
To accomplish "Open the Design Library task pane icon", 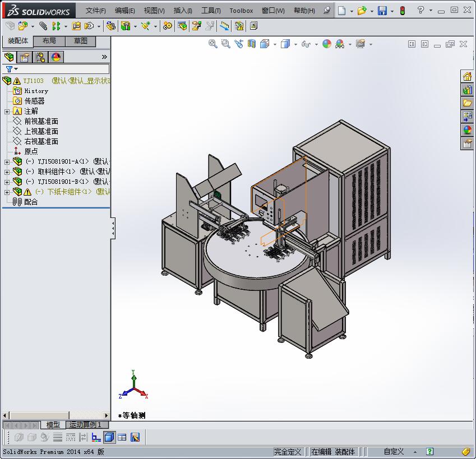I will coord(467,90).
